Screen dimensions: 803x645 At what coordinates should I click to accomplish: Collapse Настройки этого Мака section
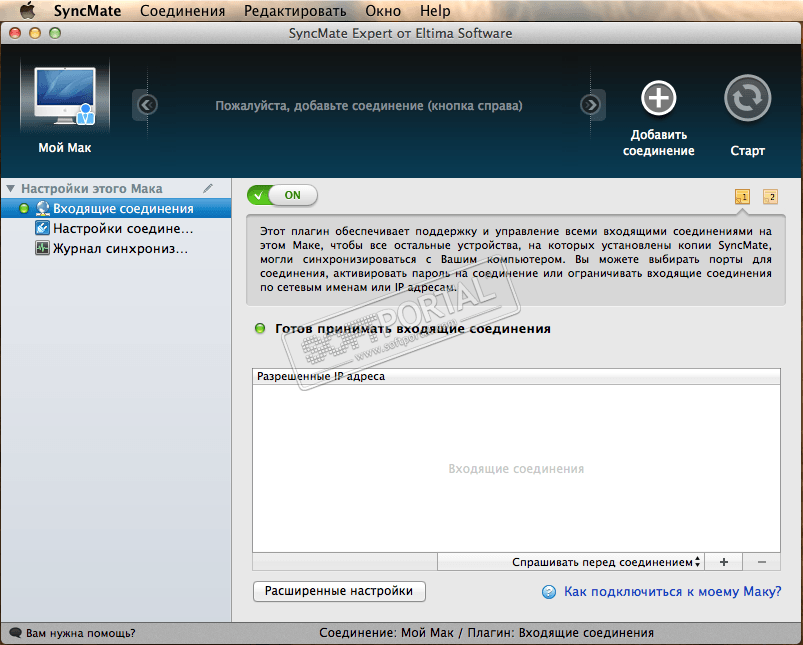click(10, 189)
